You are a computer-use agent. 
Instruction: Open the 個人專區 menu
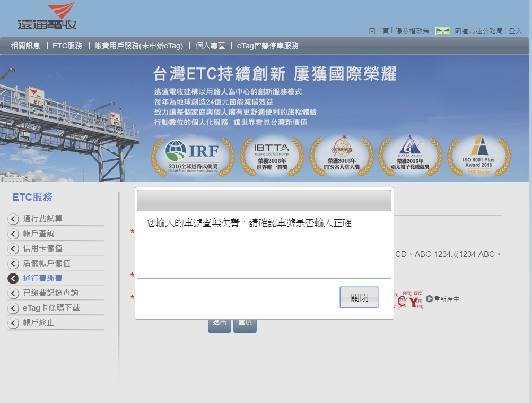[x=211, y=46]
